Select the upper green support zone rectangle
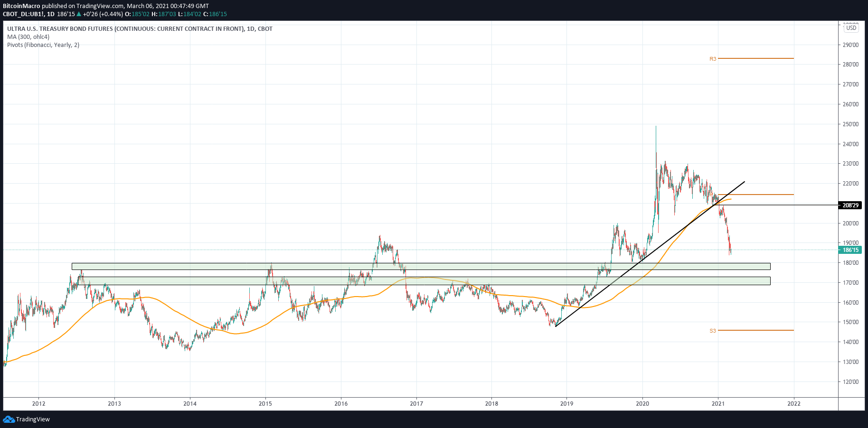The width and height of the screenshot is (868, 428). [x=421, y=267]
